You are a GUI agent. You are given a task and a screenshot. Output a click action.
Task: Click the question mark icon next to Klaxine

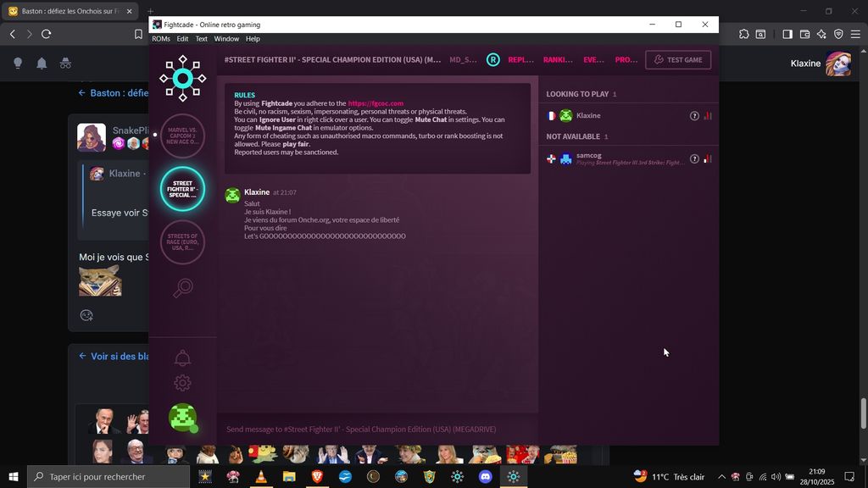694,116
